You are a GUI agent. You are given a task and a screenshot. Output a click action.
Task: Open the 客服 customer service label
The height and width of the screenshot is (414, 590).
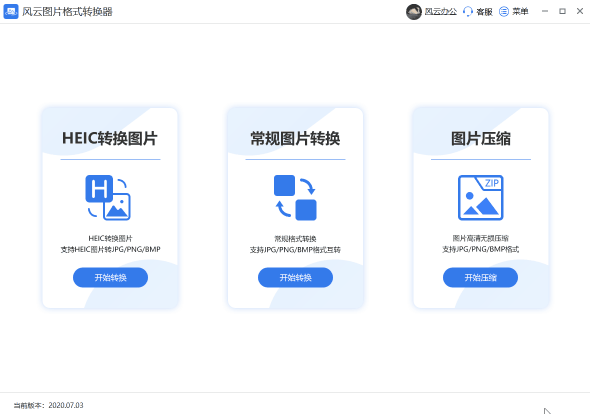click(x=484, y=12)
